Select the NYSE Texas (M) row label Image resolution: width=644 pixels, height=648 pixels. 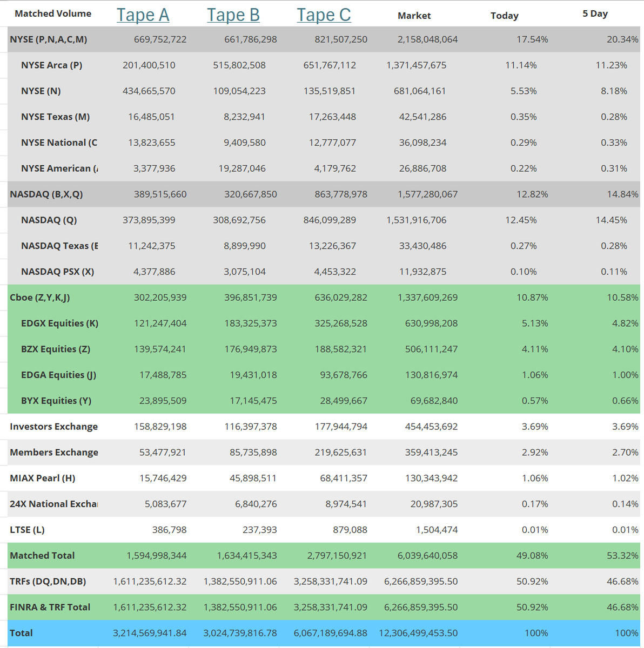(x=56, y=117)
